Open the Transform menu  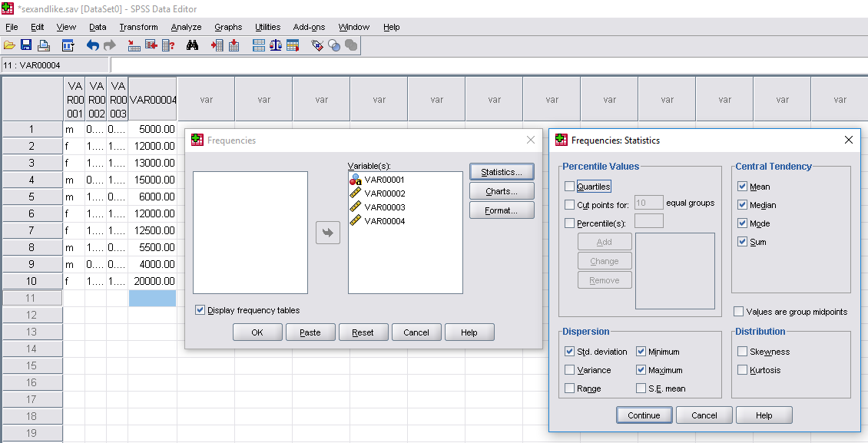tap(138, 27)
